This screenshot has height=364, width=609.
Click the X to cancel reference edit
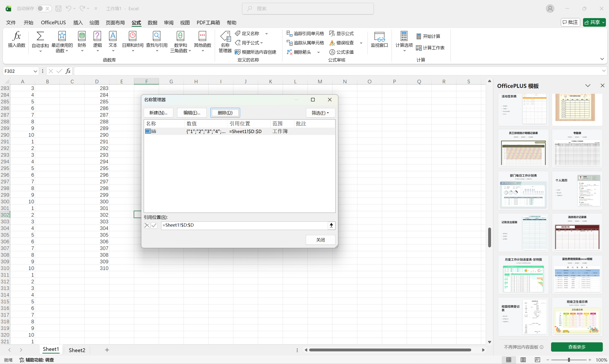coord(147,225)
